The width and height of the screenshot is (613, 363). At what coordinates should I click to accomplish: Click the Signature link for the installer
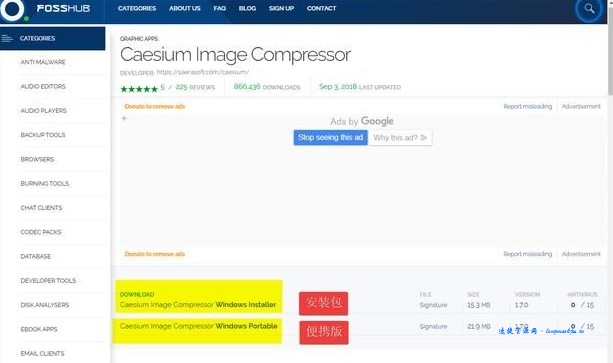pyautogui.click(x=433, y=305)
